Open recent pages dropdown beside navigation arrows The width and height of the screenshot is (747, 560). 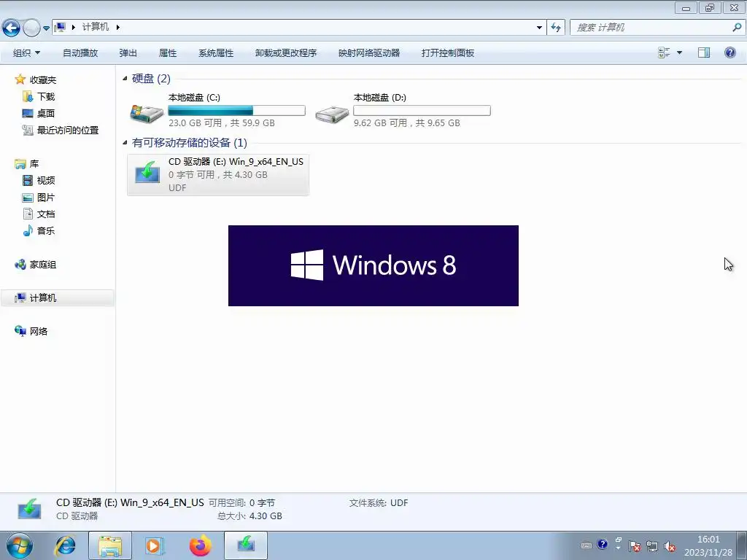[x=46, y=28]
